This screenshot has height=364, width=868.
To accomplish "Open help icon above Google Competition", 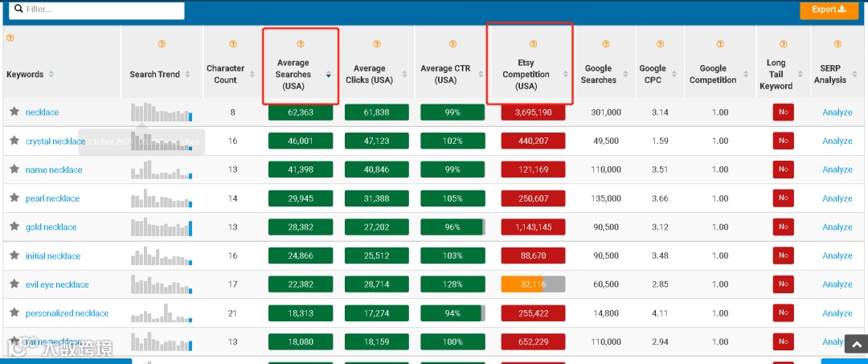I will click(720, 43).
